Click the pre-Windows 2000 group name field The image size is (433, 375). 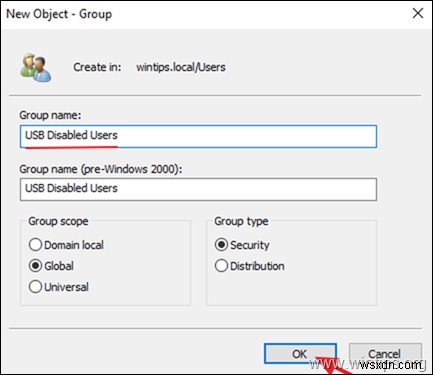point(198,189)
